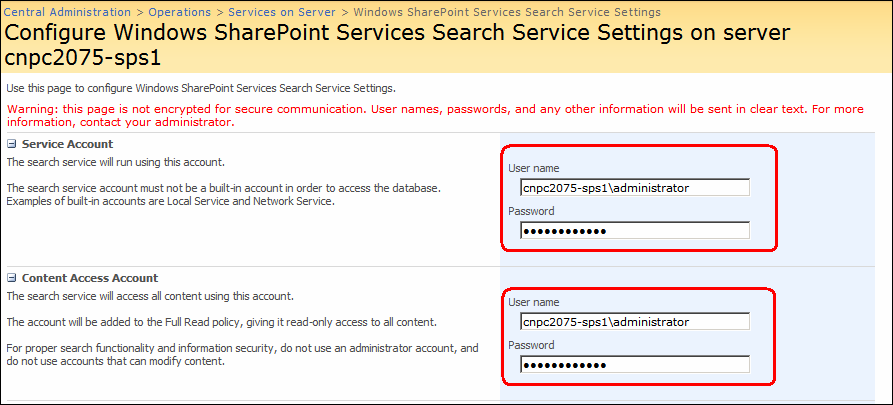The width and height of the screenshot is (893, 405).
Task: Click the Service Account password field
Action: coord(634,230)
